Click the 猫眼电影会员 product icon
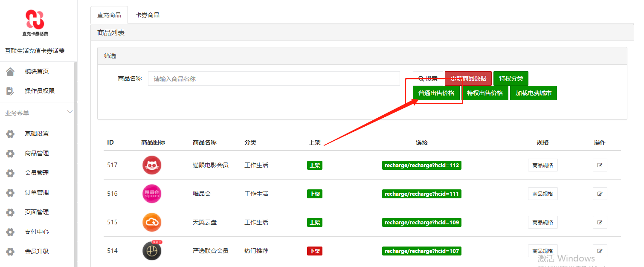The image size is (644, 267). (152, 165)
